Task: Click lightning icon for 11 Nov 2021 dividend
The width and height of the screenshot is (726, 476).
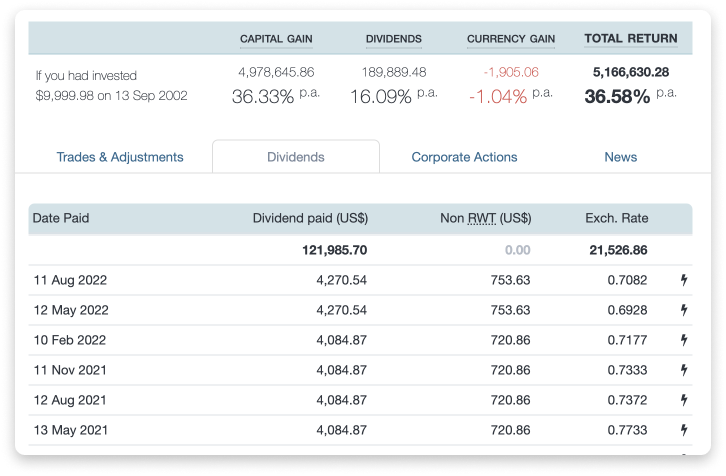Action: [x=684, y=370]
